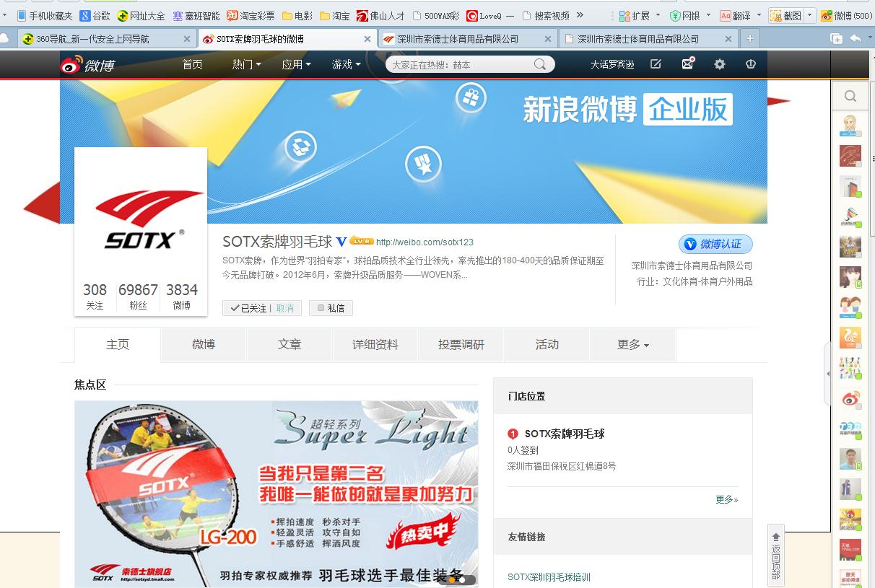The width and height of the screenshot is (875, 588).
Task: Click the 截图 screenshot tool button
Action: point(785,15)
